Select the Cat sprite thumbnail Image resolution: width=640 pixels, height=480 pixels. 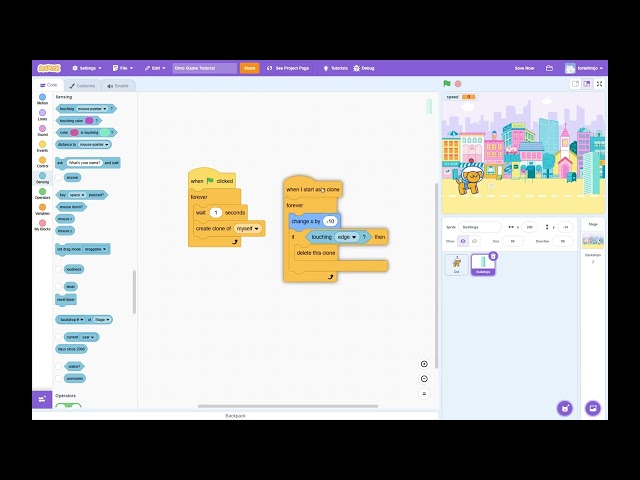[x=457, y=264]
